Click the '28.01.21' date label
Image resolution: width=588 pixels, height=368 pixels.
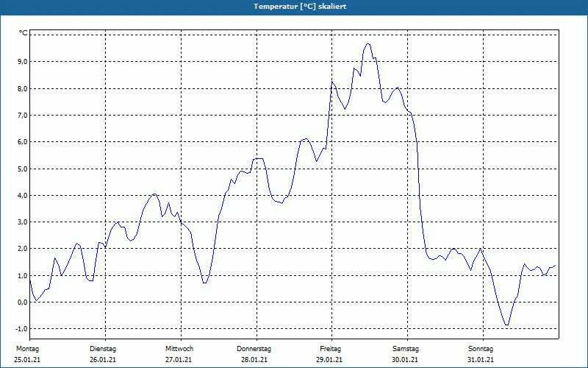point(254,360)
